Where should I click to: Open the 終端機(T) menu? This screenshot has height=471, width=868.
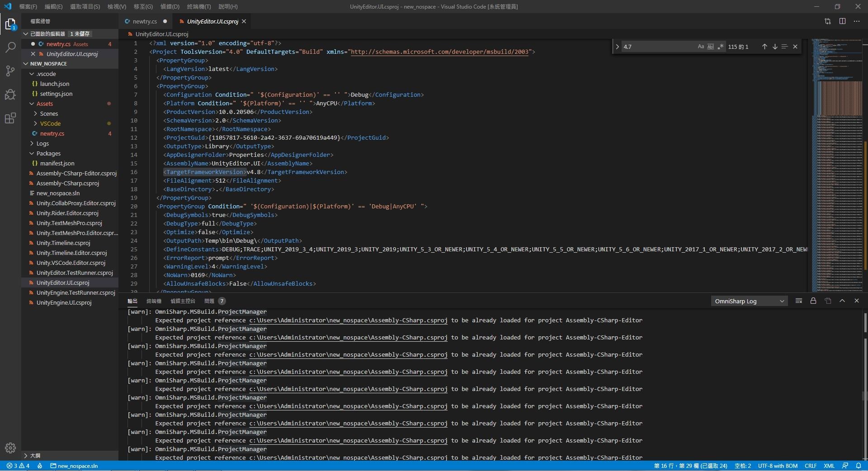[199, 6]
